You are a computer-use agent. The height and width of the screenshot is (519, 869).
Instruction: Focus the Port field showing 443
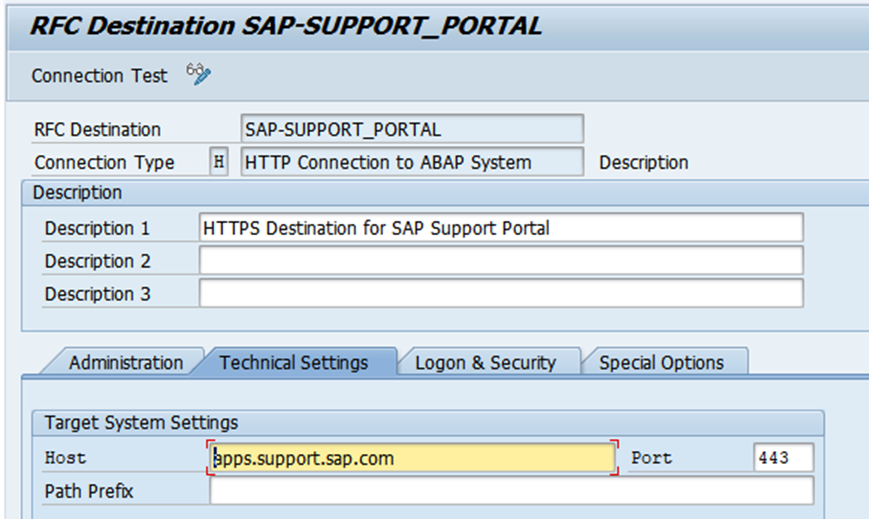[x=783, y=458]
